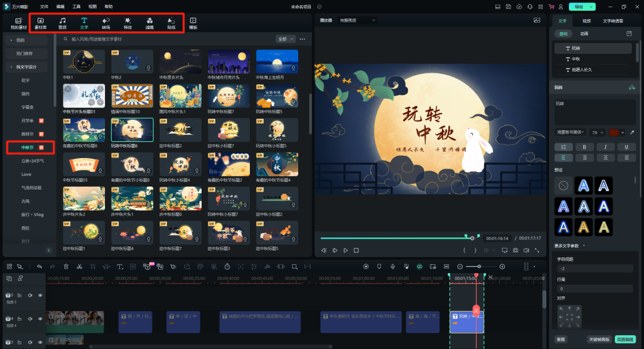
Task: Open the 文件 menu
Action: point(44,7)
